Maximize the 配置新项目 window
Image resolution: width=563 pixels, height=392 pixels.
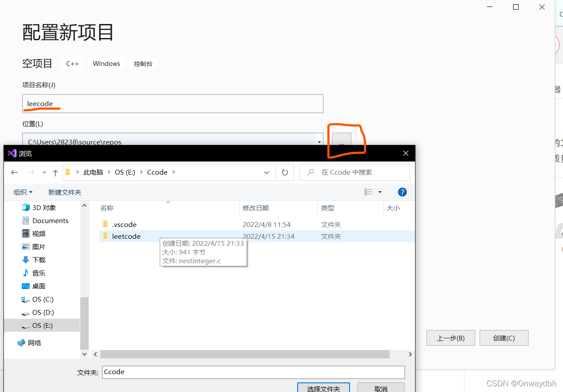[x=516, y=7]
